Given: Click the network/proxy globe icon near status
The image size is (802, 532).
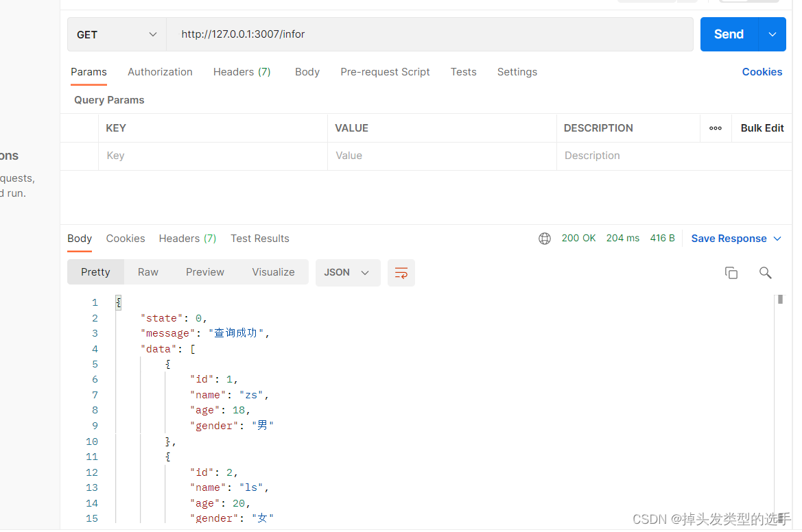Looking at the screenshot, I should click(545, 238).
